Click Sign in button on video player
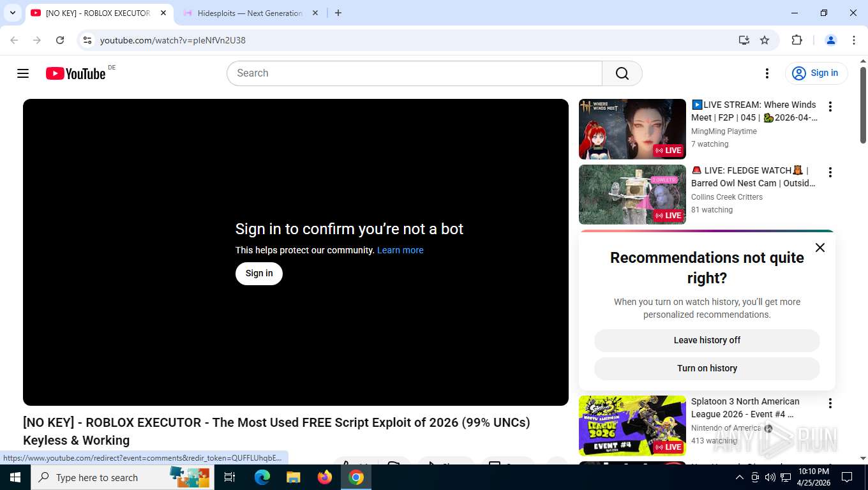Viewport: 868px width, 490px height. tap(259, 273)
